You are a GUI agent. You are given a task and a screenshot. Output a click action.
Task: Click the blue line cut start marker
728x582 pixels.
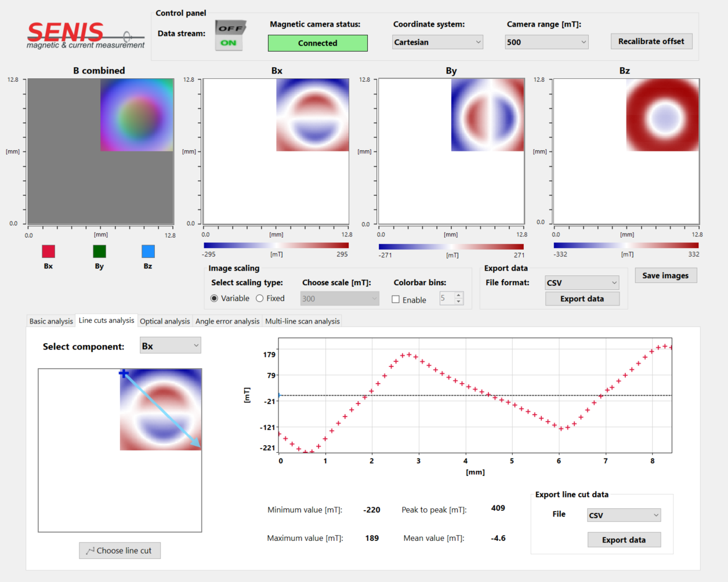[x=124, y=373]
